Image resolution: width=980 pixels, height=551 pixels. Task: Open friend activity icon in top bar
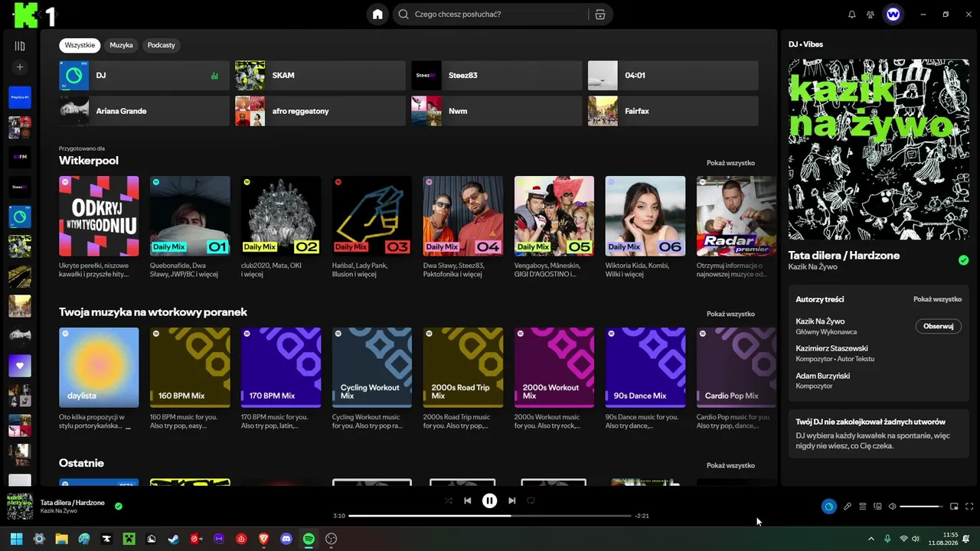pos(871,14)
